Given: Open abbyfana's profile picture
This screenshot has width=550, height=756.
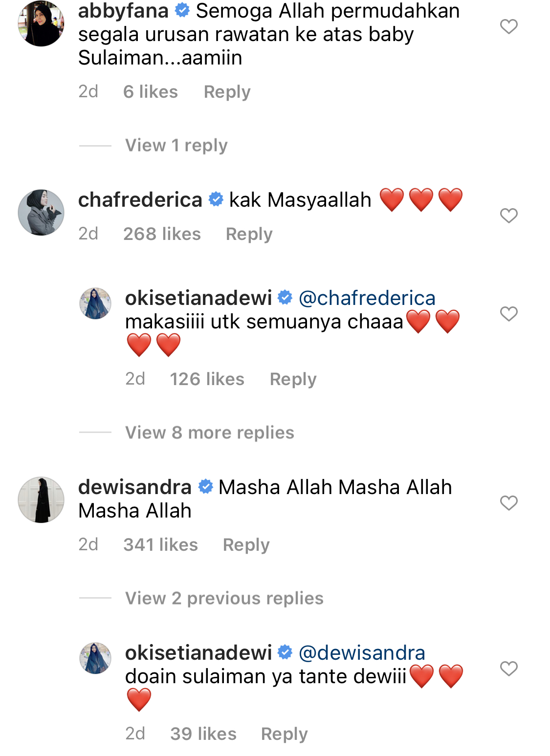Looking at the screenshot, I should (x=41, y=23).
